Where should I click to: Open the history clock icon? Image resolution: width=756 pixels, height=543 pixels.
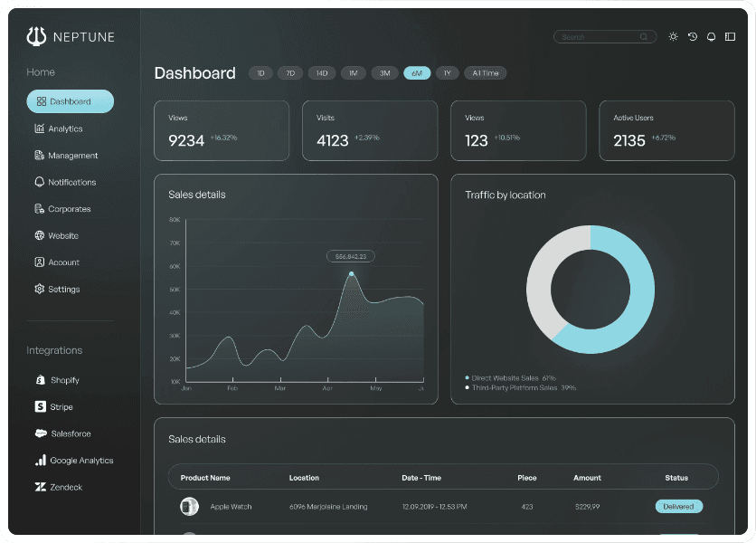(x=693, y=37)
